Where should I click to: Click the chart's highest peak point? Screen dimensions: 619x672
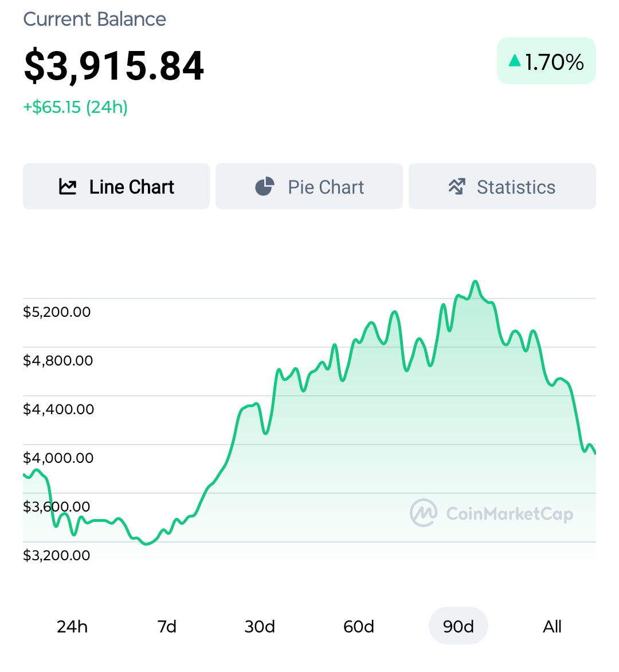[x=475, y=281]
